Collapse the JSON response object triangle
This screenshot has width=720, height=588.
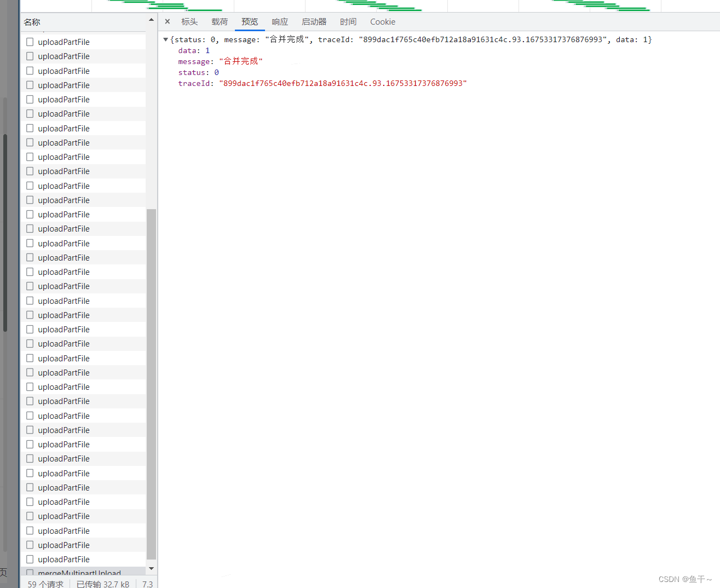coord(166,39)
